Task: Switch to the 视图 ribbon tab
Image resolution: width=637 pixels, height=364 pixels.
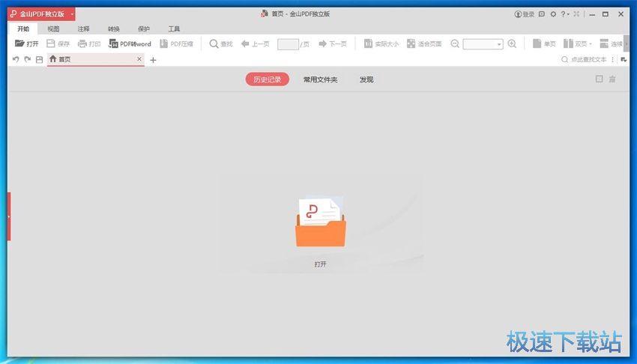Action: click(x=53, y=28)
